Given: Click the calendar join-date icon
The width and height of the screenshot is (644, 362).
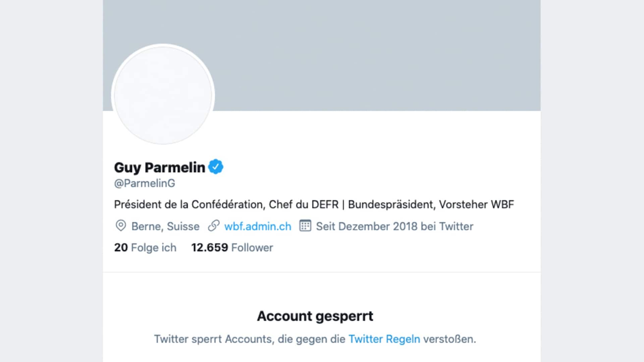Looking at the screenshot, I should 305,226.
